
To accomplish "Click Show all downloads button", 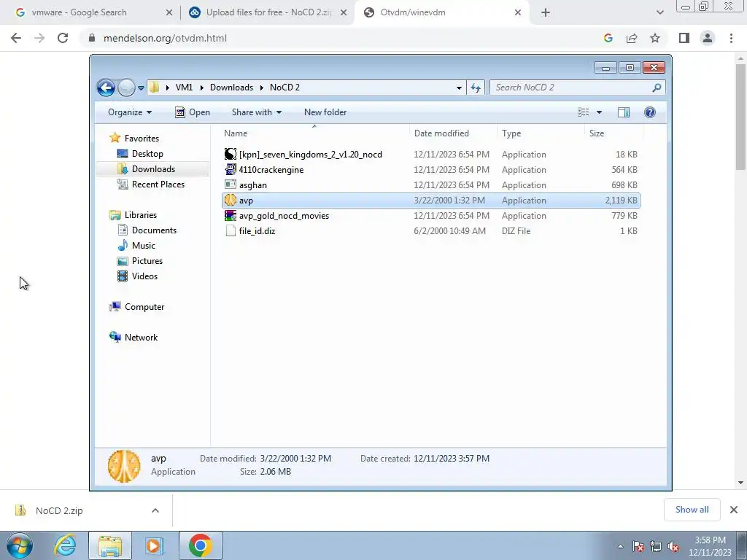I will (x=692, y=510).
